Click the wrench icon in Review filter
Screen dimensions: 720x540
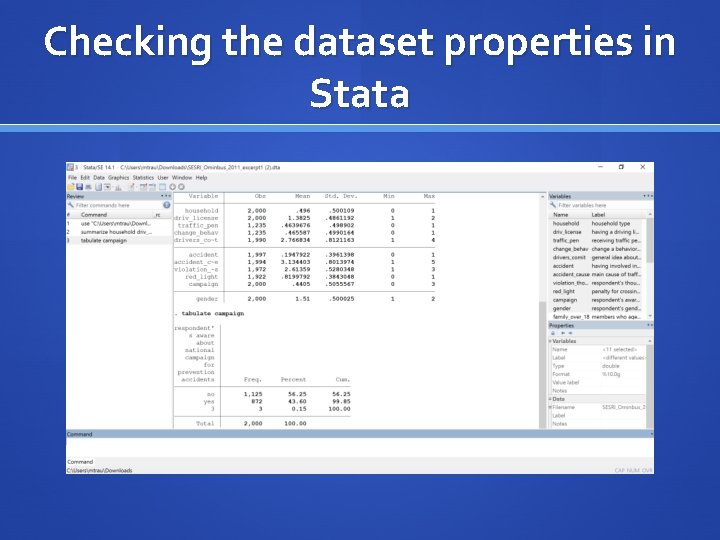71,205
